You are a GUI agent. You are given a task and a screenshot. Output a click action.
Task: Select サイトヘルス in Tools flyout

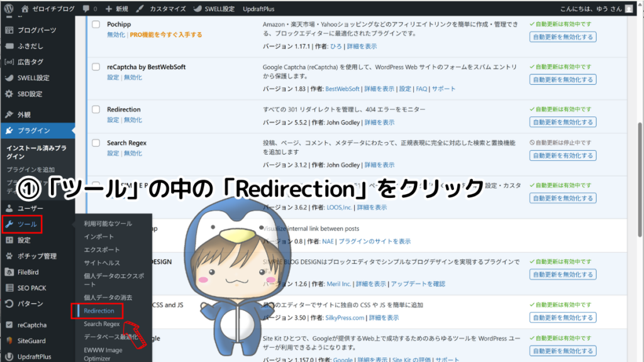[x=101, y=263]
